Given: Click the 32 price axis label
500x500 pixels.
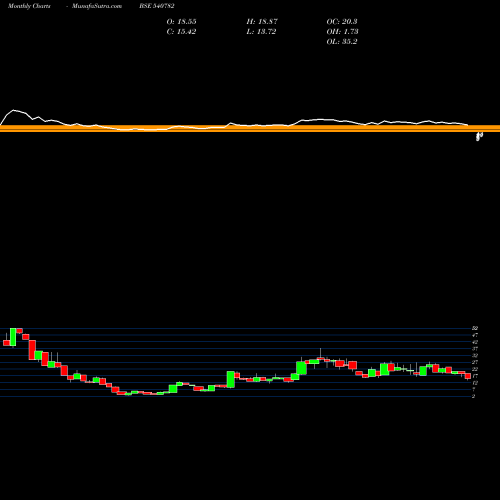Looking at the screenshot, I should 475,355.
